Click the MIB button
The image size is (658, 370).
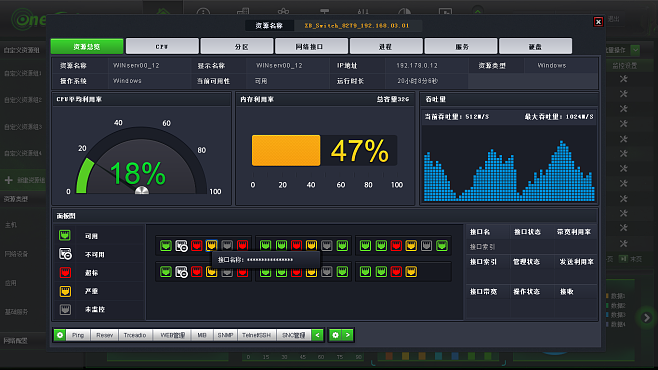pos(202,335)
